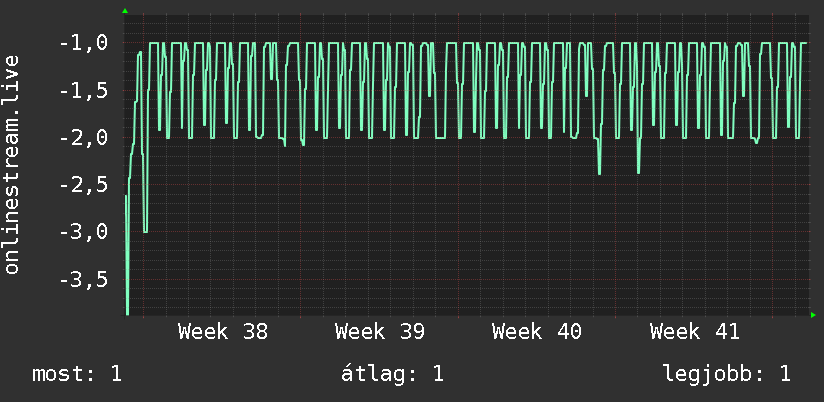Click the green arrow ending the x-axis

coord(813,315)
